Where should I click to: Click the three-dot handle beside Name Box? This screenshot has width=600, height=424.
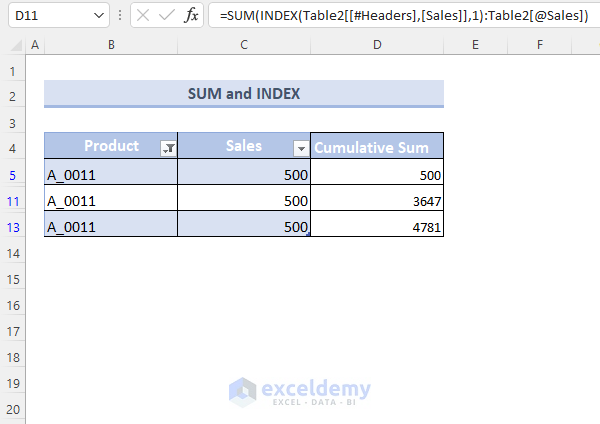point(121,16)
